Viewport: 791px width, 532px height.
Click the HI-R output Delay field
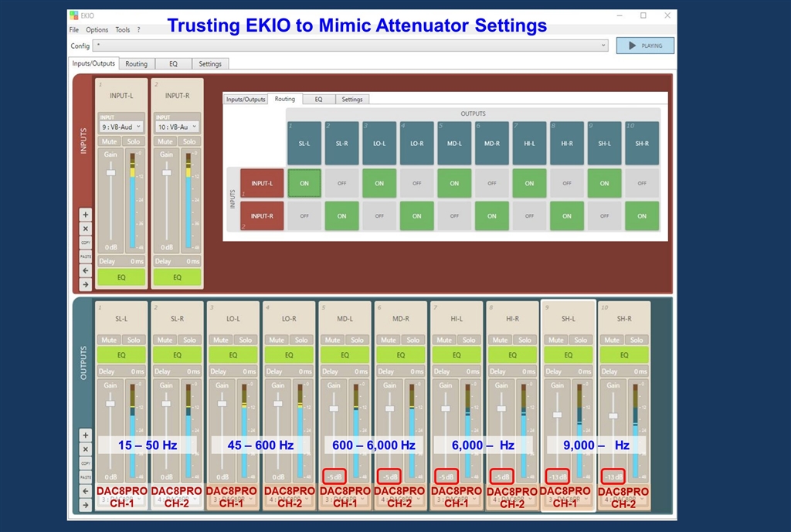[x=513, y=371]
